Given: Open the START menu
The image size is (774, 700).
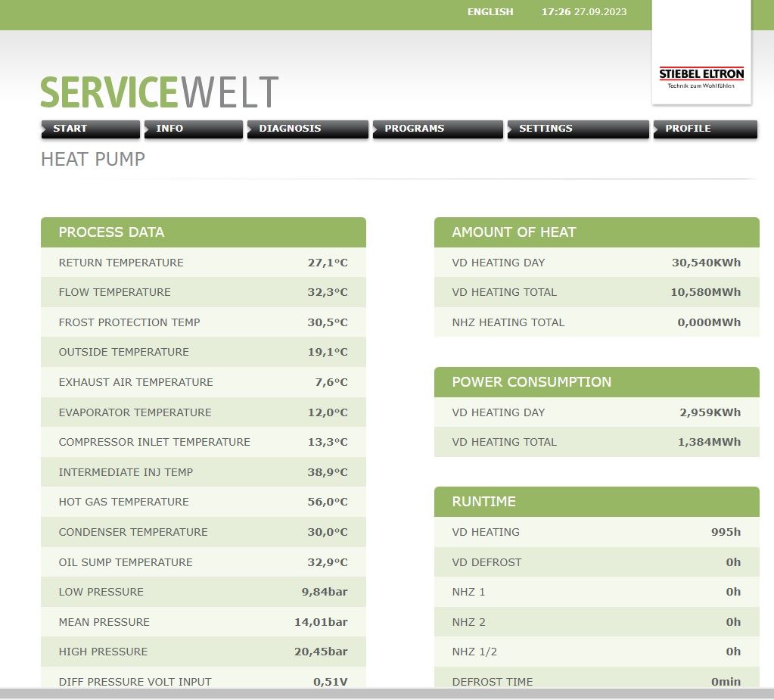Looking at the screenshot, I should coord(90,129).
